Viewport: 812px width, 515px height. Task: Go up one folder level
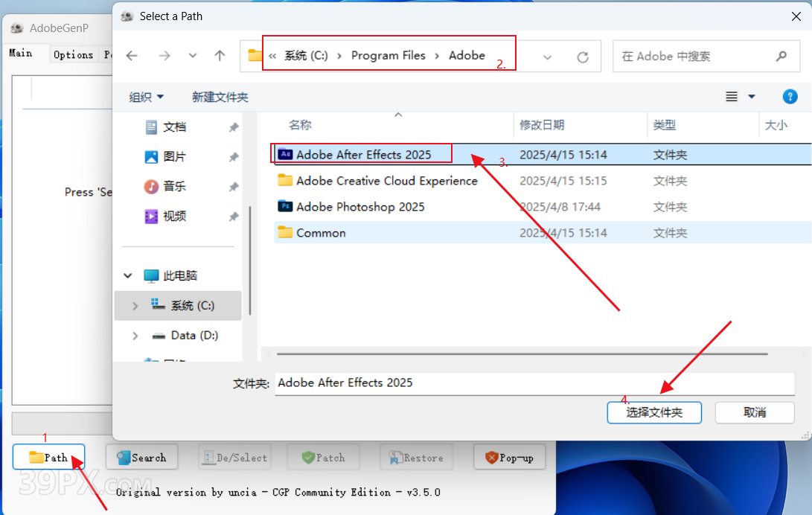220,56
